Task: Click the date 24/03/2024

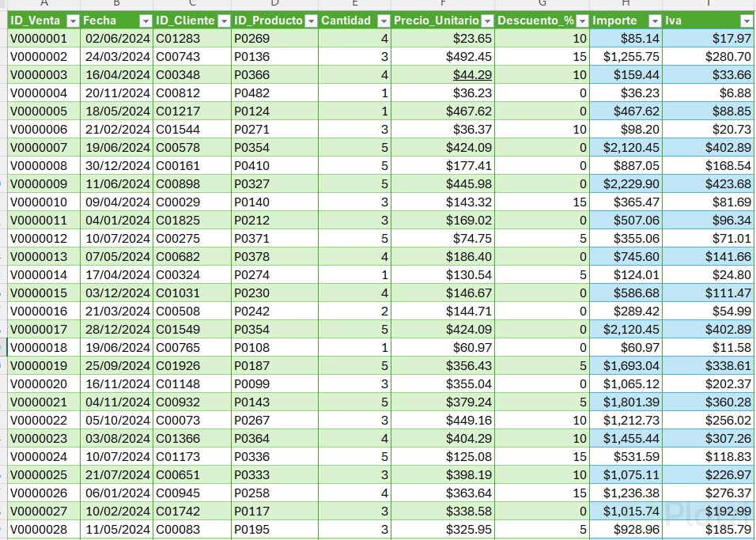Action: (x=118, y=57)
